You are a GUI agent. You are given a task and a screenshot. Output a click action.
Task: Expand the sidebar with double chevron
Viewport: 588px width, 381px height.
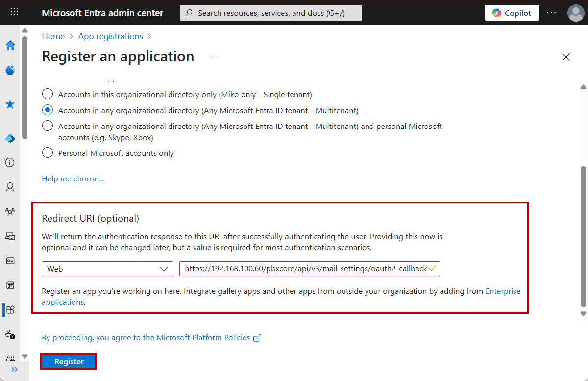pyautogui.click(x=14, y=370)
